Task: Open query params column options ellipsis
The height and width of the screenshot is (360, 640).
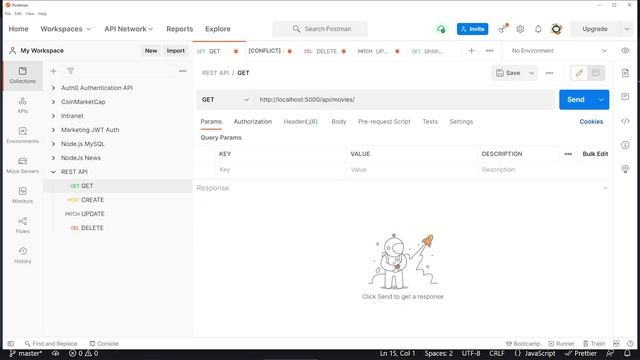Action: [x=568, y=154]
